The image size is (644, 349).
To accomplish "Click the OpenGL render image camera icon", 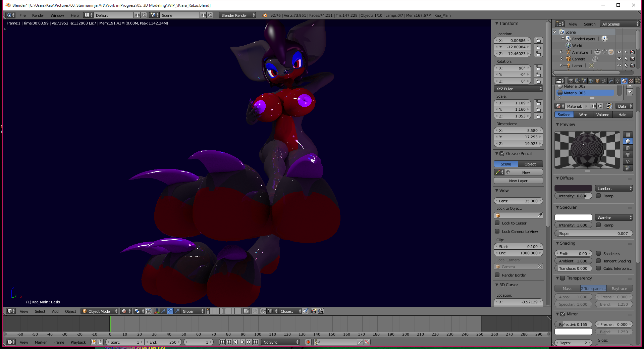I will 314,311.
